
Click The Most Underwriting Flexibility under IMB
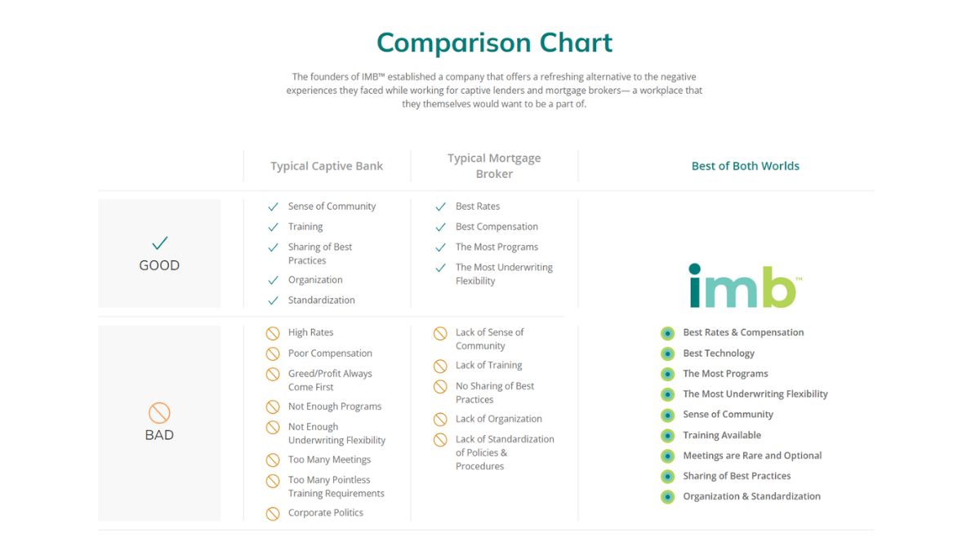coord(755,394)
